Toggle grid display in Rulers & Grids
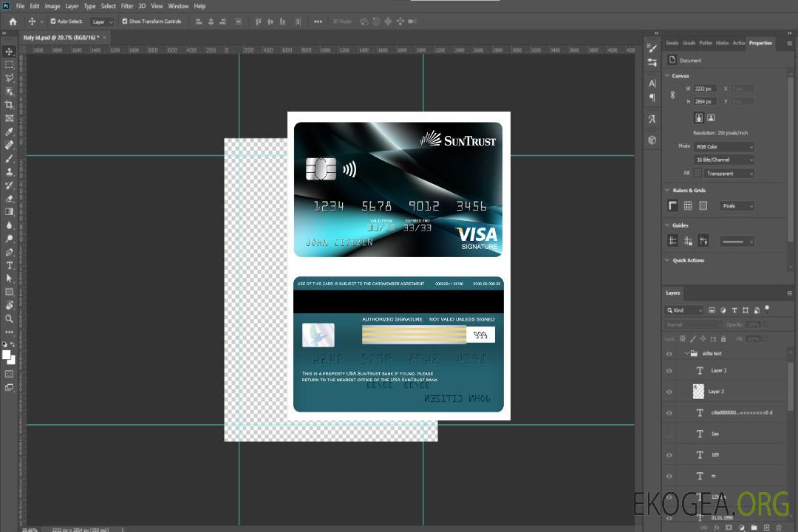Image resolution: width=798 pixels, height=532 pixels. (x=688, y=205)
